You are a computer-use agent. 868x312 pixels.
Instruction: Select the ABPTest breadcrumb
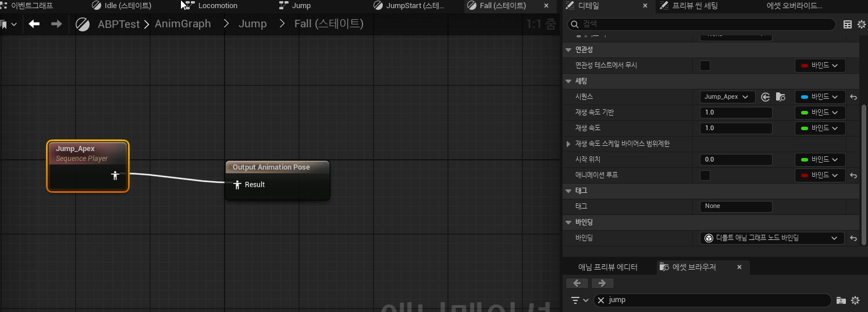(119, 24)
